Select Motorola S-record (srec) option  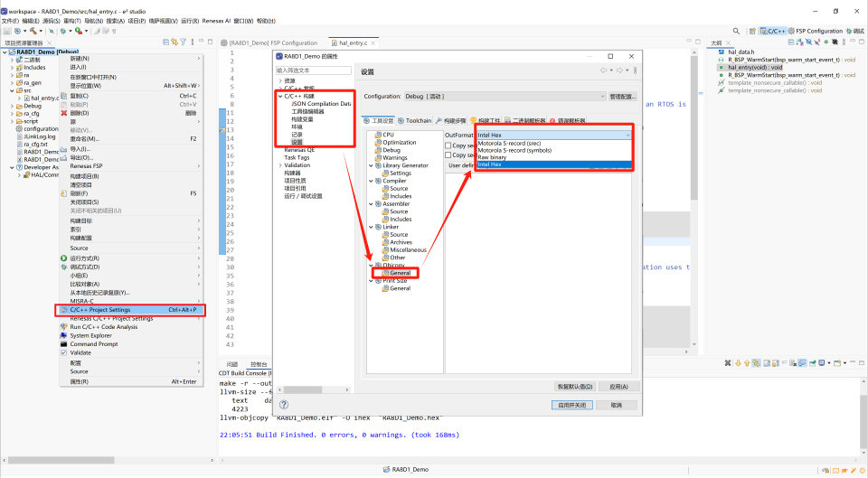tap(553, 143)
